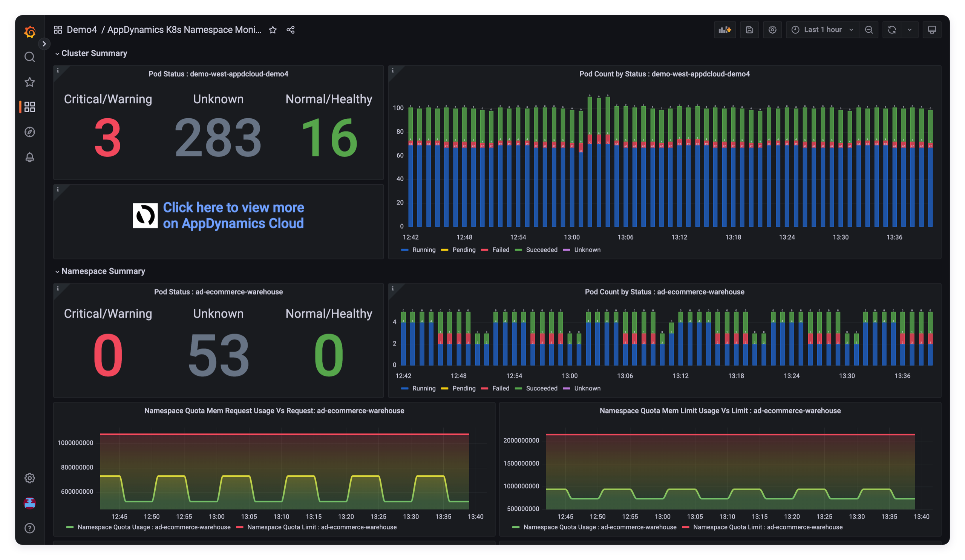The image size is (965, 560).
Task: Click the cluster Unknown value 283
Action: tap(218, 138)
